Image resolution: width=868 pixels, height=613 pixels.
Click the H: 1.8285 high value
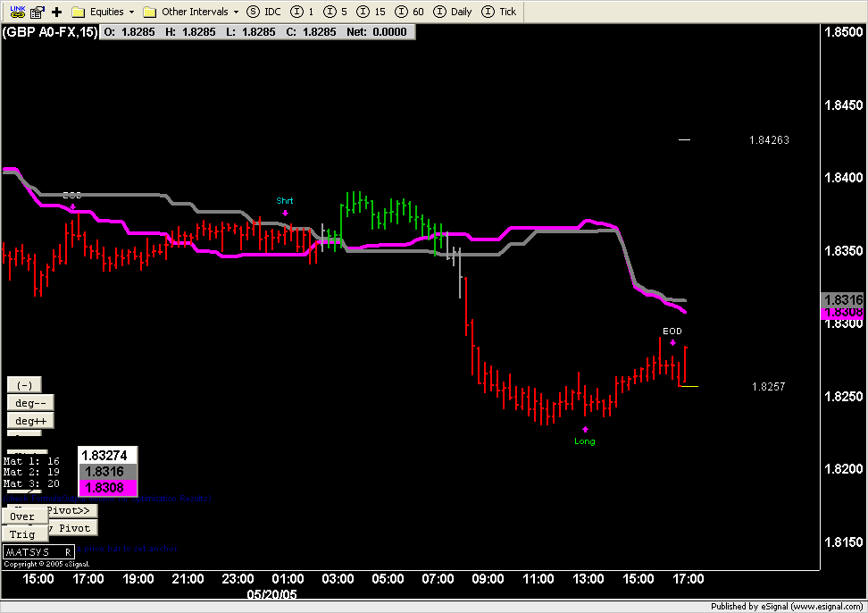point(190,32)
